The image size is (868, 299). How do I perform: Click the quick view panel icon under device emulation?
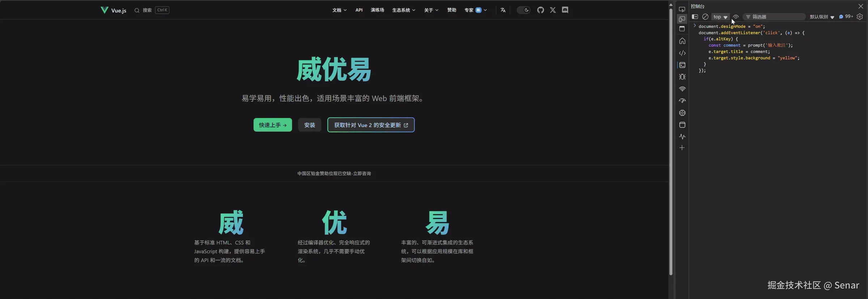tap(682, 29)
